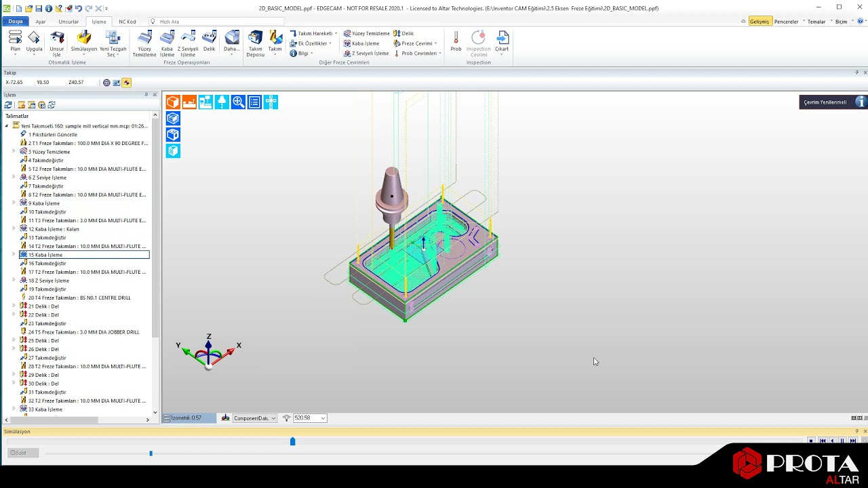The image size is (868, 488).
Task: Toggle the highlighted star icon in Takip bar
Action: (126, 83)
